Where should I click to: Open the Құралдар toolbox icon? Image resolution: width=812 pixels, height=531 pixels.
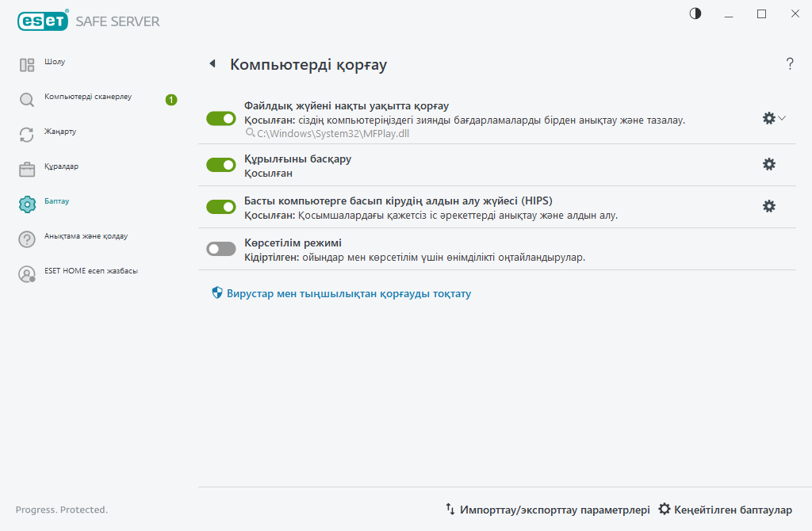pyautogui.click(x=27, y=167)
